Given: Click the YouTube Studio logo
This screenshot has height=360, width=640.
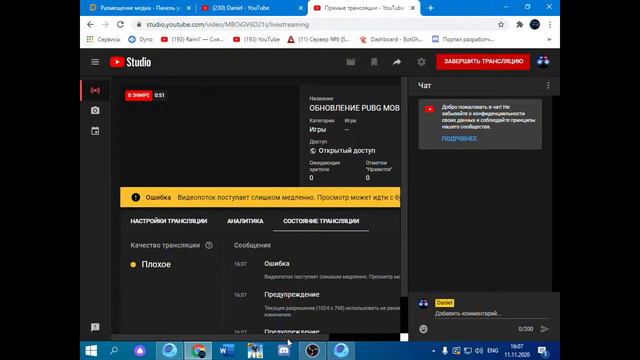Looking at the screenshot, I should click(x=131, y=62).
